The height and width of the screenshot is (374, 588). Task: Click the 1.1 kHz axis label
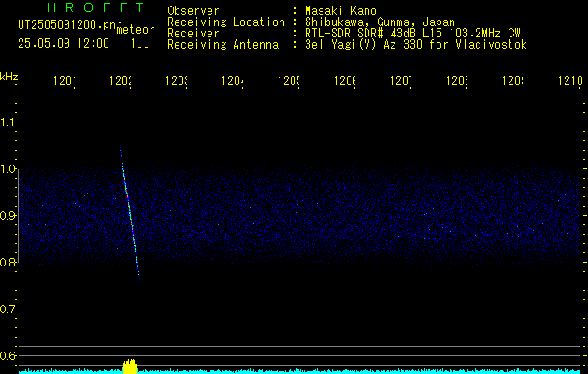(7, 122)
